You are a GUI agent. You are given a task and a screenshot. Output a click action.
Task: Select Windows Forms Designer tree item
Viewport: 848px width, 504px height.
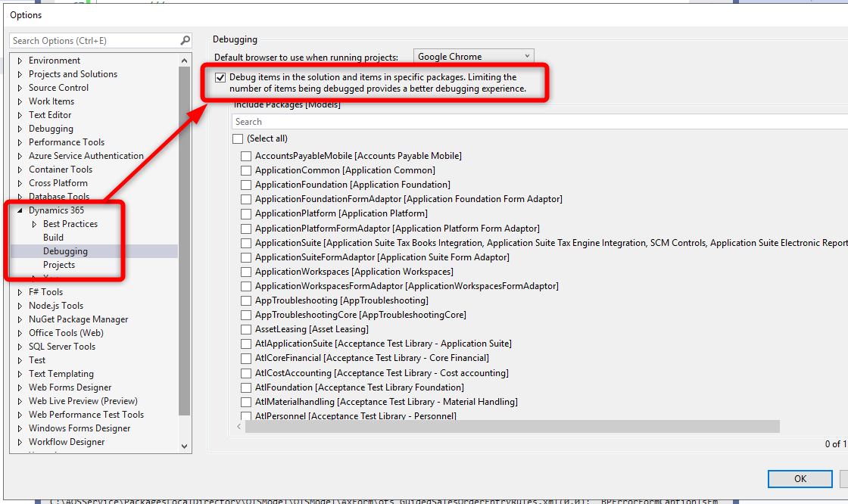coord(79,428)
